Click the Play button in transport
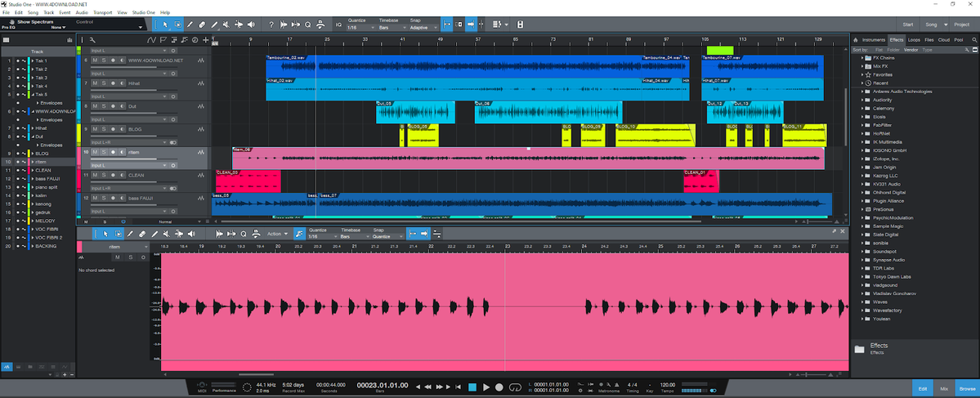The image size is (980, 398). [486, 387]
